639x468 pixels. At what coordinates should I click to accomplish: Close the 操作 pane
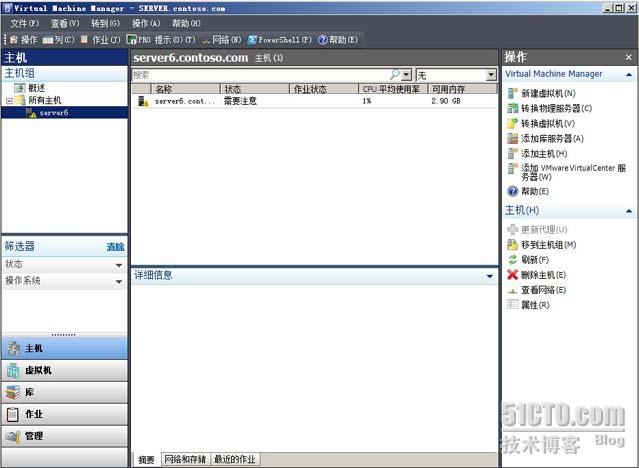pyautogui.click(x=628, y=57)
